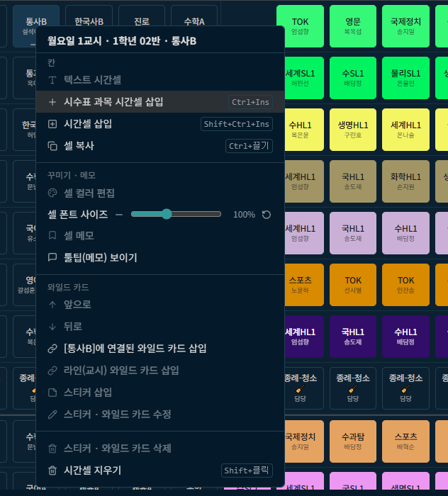
Task: Click the 생명HL1 yellow cell
Action: (x=353, y=130)
